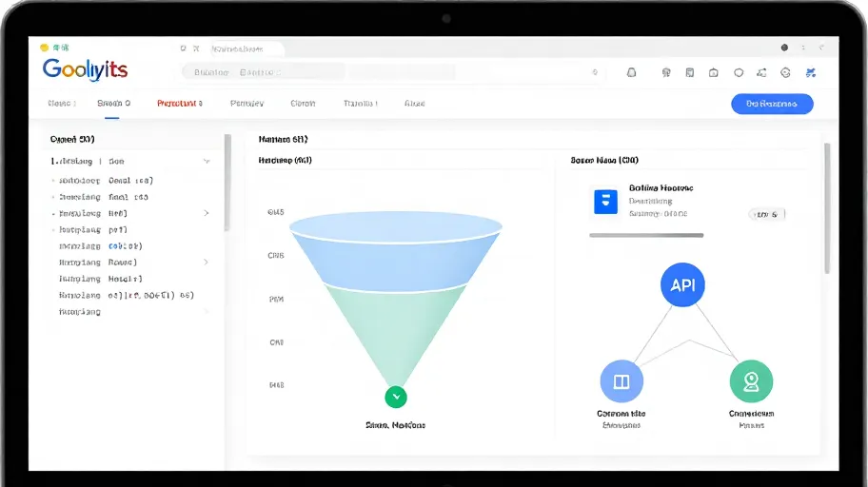Click the Goolyits logo
The image size is (868, 487).
[86, 69]
